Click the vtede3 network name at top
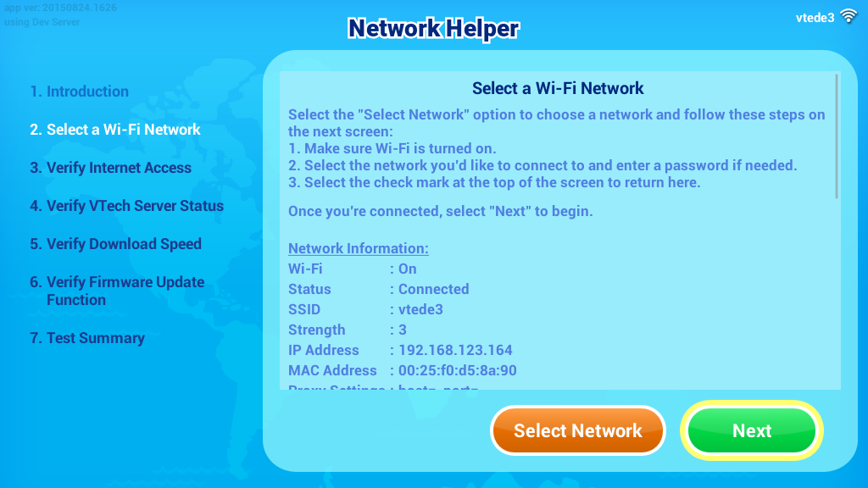This screenshot has height=488, width=868. click(815, 18)
